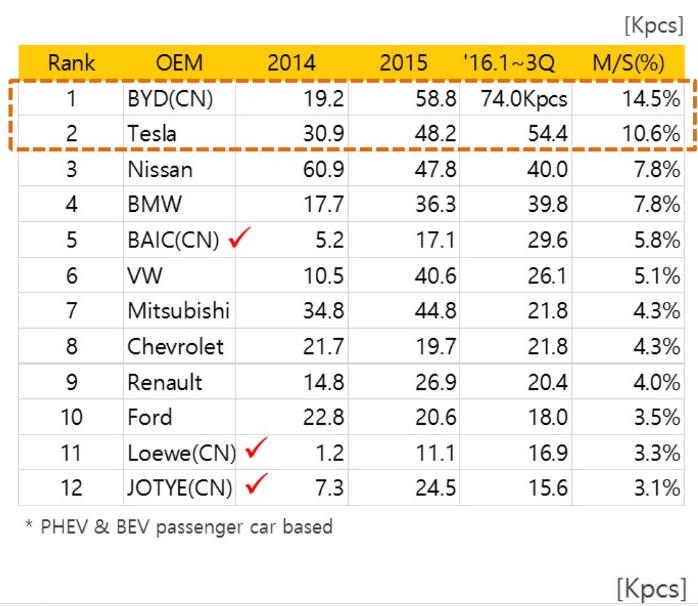This screenshot has width=698, height=606.
Task: Select the BMW row name
Action: point(155,205)
